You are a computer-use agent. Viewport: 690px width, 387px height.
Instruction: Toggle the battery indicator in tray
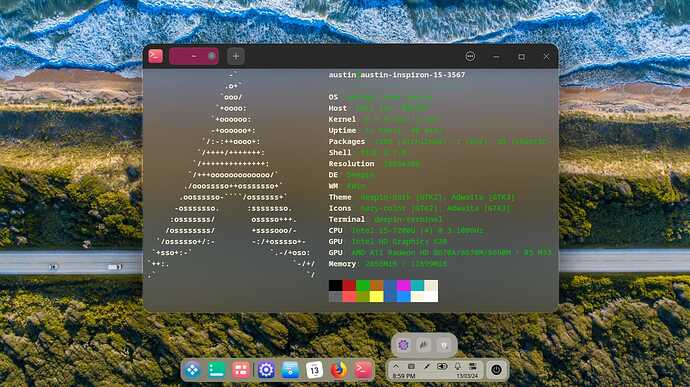442,366
